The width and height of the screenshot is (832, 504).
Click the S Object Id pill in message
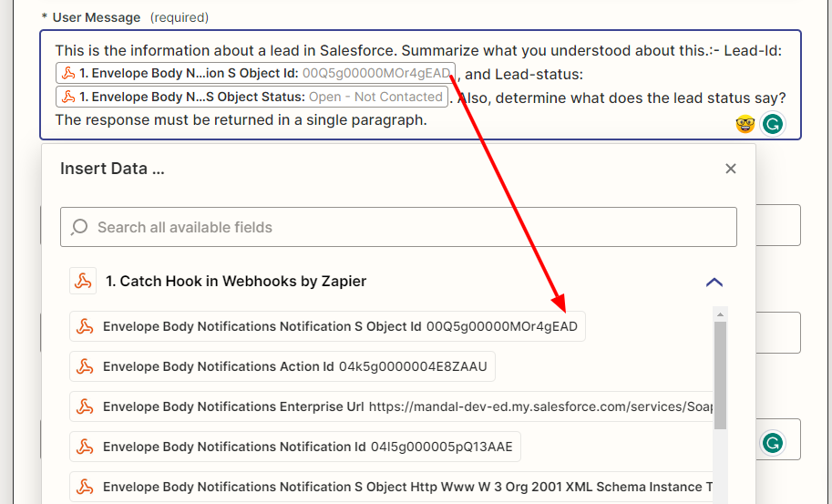pos(255,73)
